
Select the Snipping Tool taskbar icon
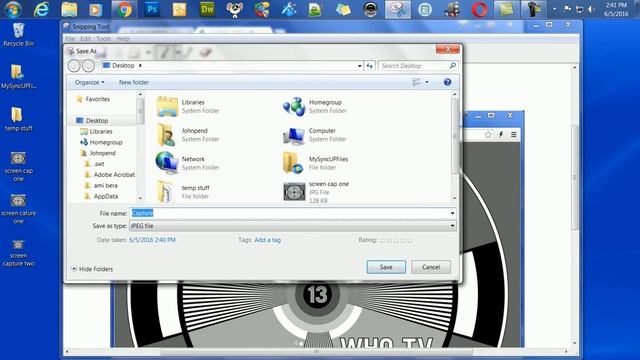[398, 9]
